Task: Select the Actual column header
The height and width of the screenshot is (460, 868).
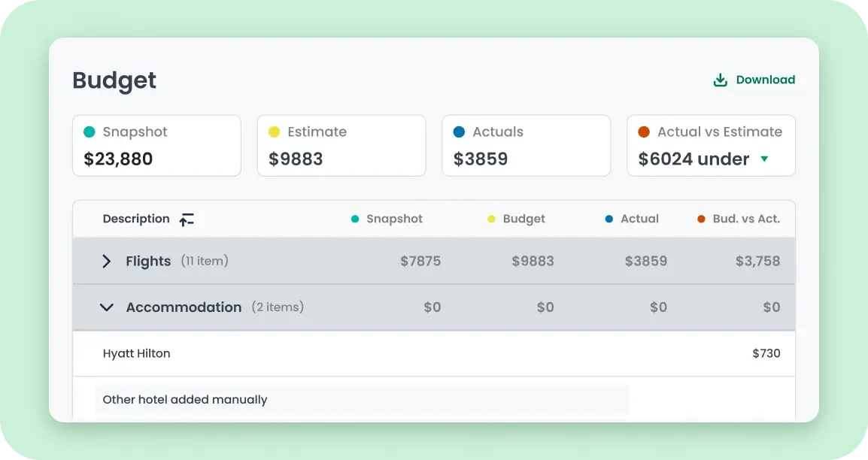Action: click(x=639, y=219)
